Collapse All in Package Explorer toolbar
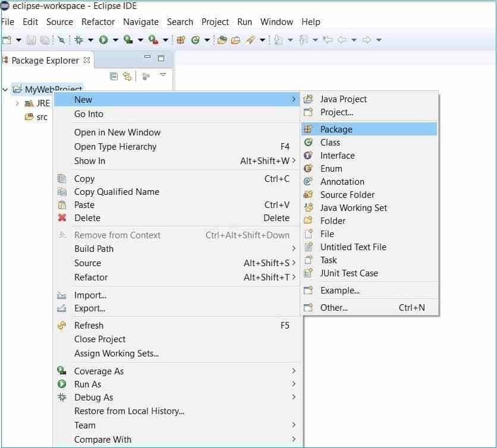The image size is (497, 448). 114,75
